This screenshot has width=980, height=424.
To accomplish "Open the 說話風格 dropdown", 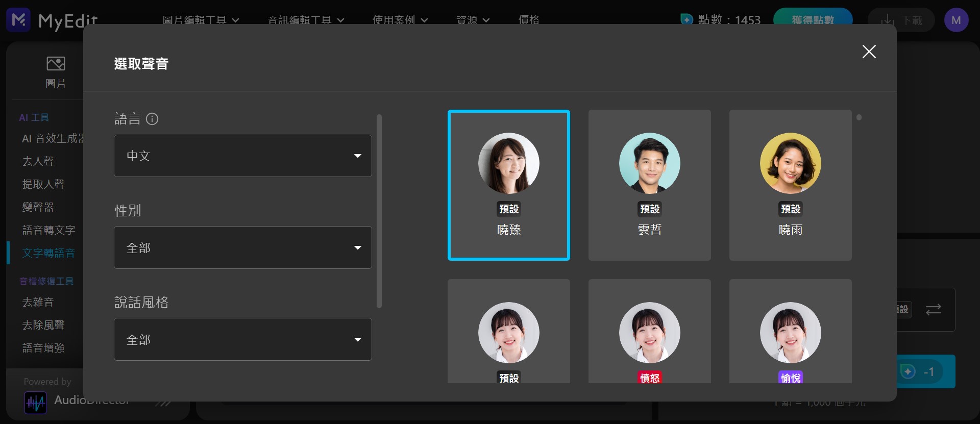I will (x=243, y=339).
